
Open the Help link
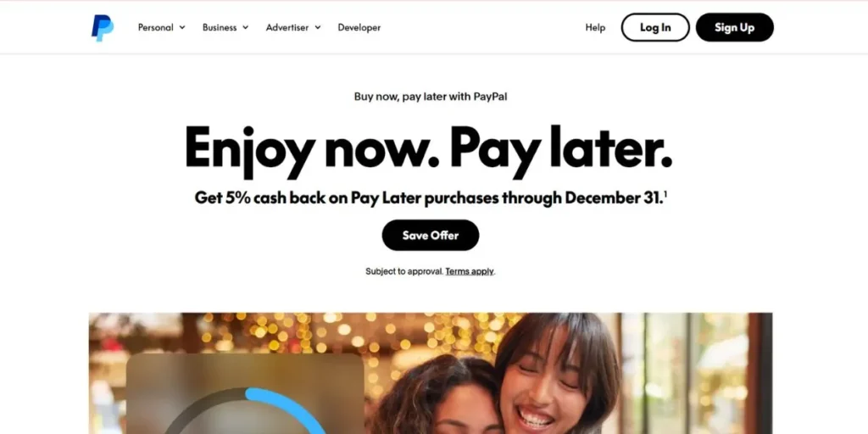pos(595,27)
